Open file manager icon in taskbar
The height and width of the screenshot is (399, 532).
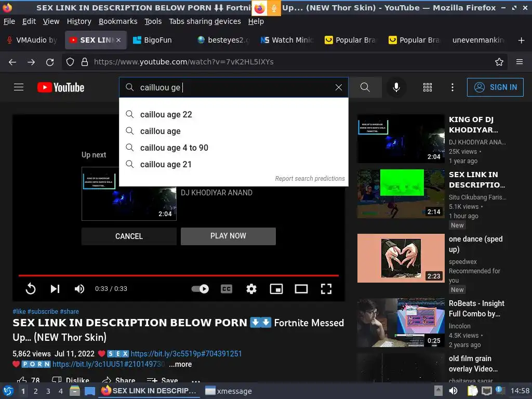click(x=75, y=391)
